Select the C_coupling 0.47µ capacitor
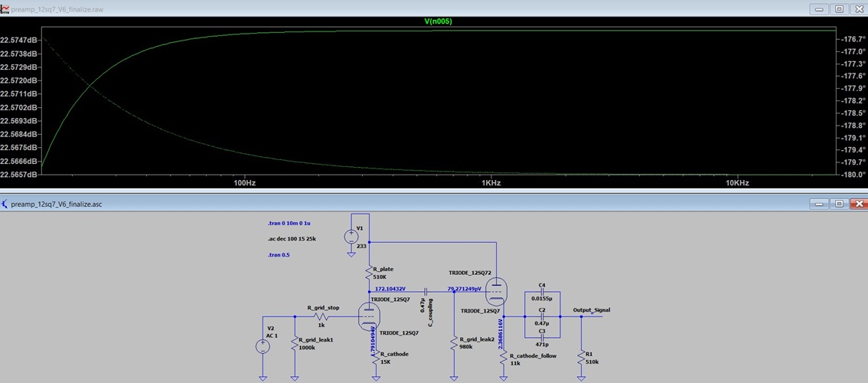 click(x=426, y=290)
